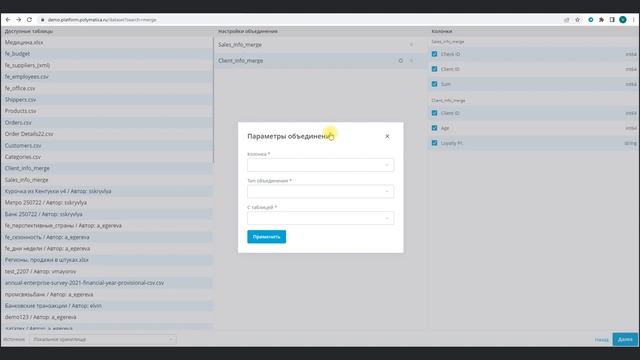Viewport: 640px width, 360px height.
Task: Select the Метро 250722 table
Action: pos(107,202)
